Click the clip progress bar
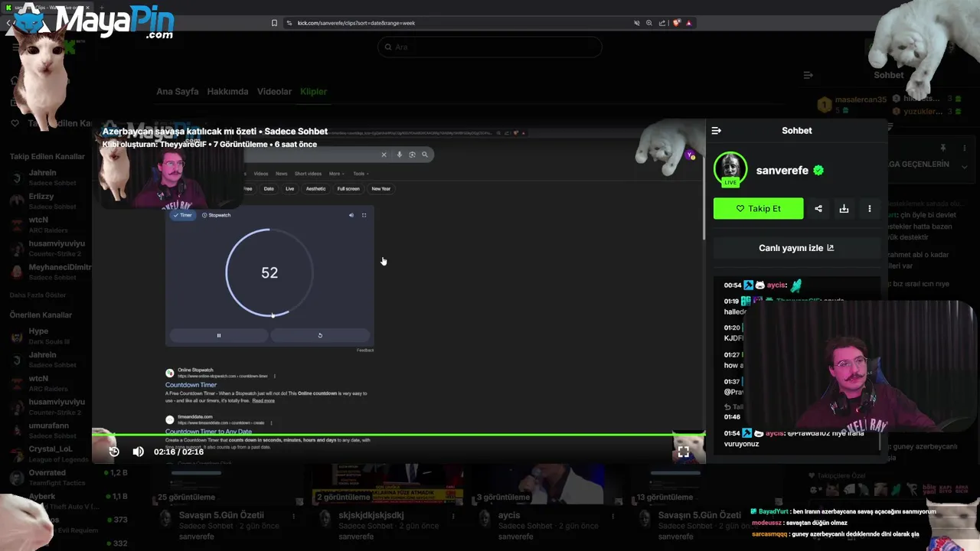Viewport: 980px width, 551px height. coord(398,435)
